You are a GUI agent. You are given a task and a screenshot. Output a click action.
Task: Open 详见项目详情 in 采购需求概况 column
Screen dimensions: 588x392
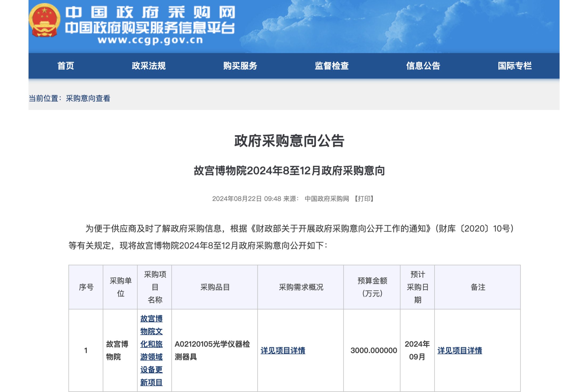tap(283, 351)
